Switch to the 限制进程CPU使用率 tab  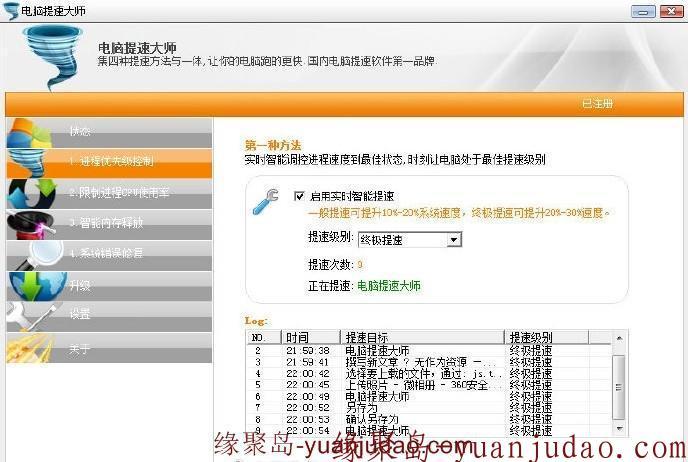[125, 192]
